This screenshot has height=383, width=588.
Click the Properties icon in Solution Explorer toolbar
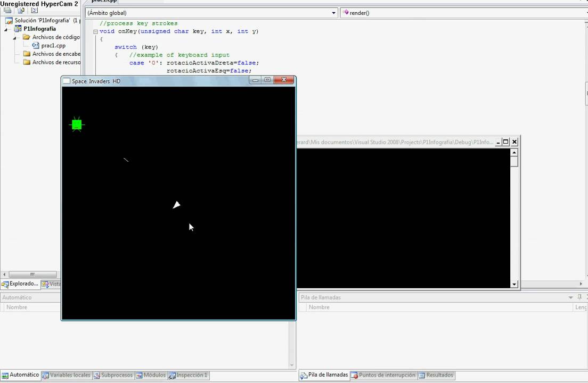coord(7,11)
